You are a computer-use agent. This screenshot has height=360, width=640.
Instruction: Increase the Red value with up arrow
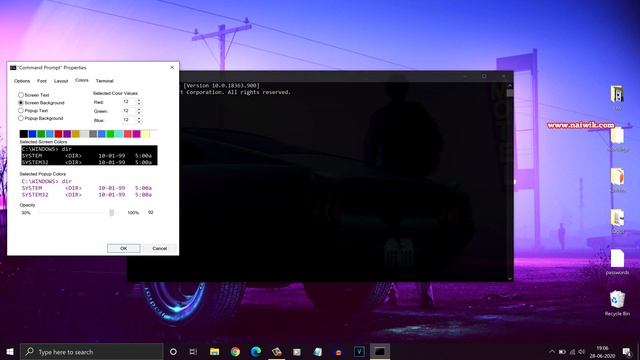(139, 100)
